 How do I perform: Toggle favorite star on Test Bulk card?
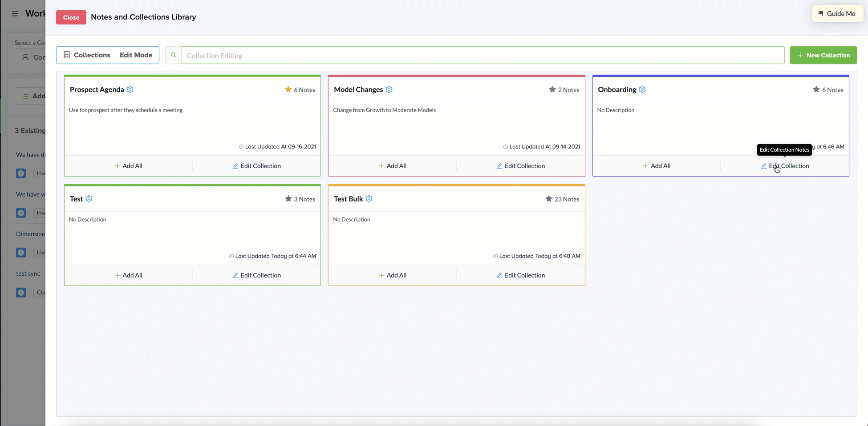click(549, 199)
